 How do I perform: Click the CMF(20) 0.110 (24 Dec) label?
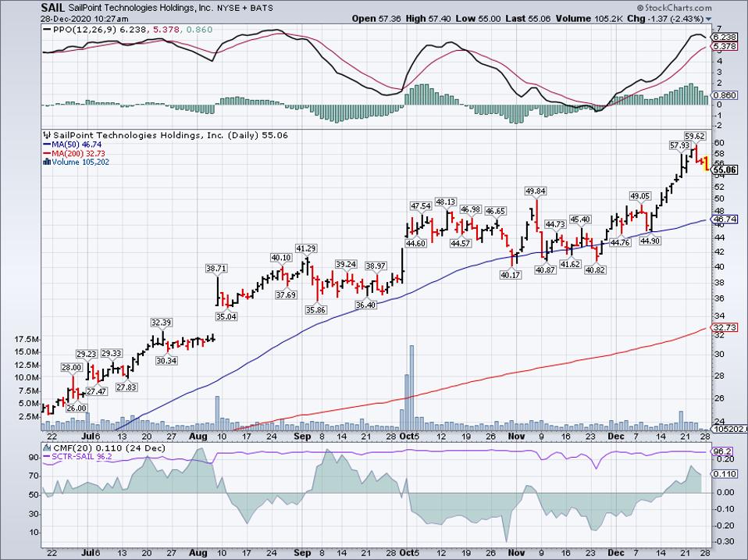coord(109,448)
